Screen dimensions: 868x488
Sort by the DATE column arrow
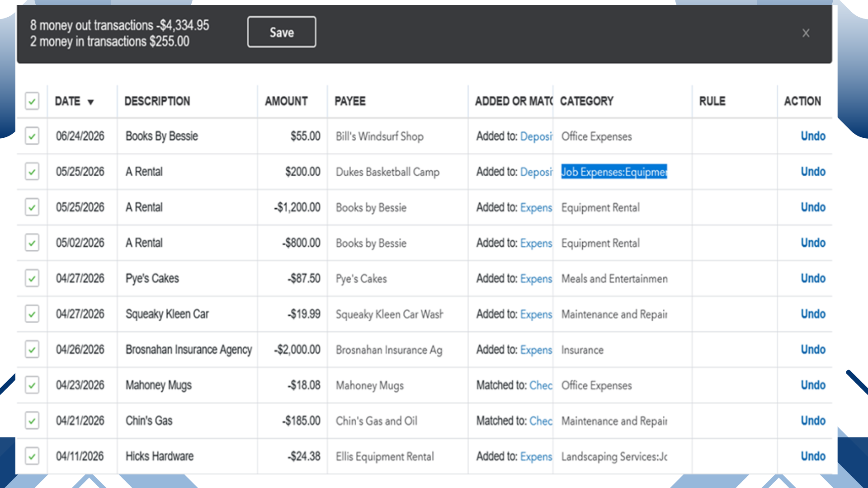tap(90, 102)
